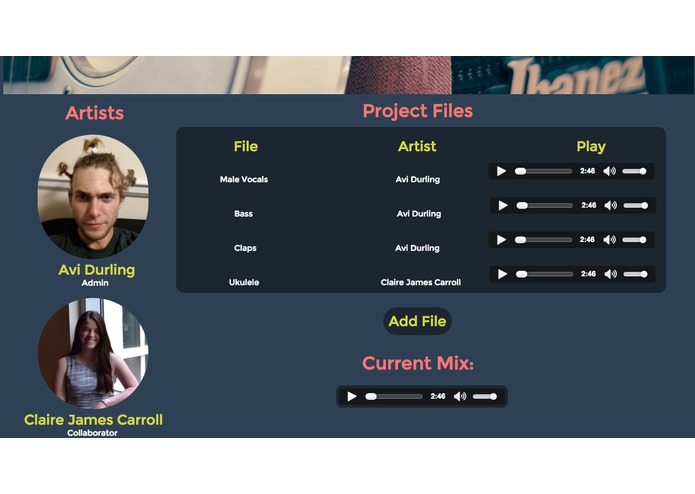695x494 pixels.
Task: Click the Project Files heading
Action: click(418, 111)
